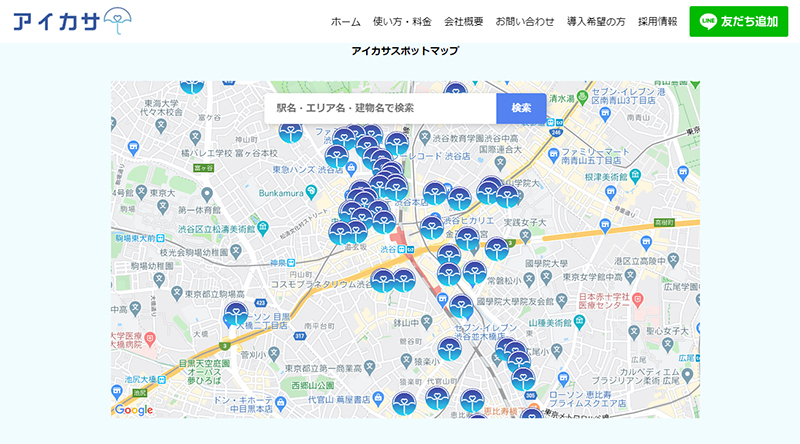This screenshot has height=444, width=800.
Task: Click the 神泉 station marker
Action: coord(290,263)
